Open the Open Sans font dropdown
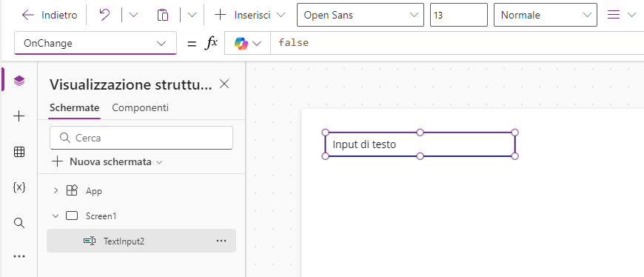 (x=360, y=16)
